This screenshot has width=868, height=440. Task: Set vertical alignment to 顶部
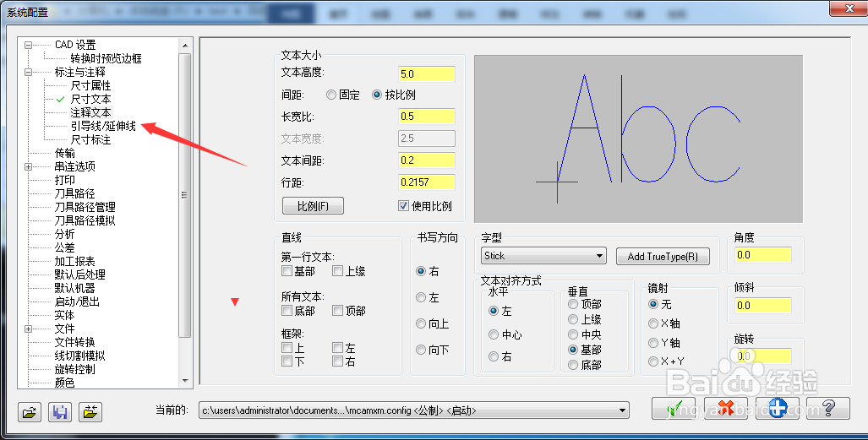573,304
